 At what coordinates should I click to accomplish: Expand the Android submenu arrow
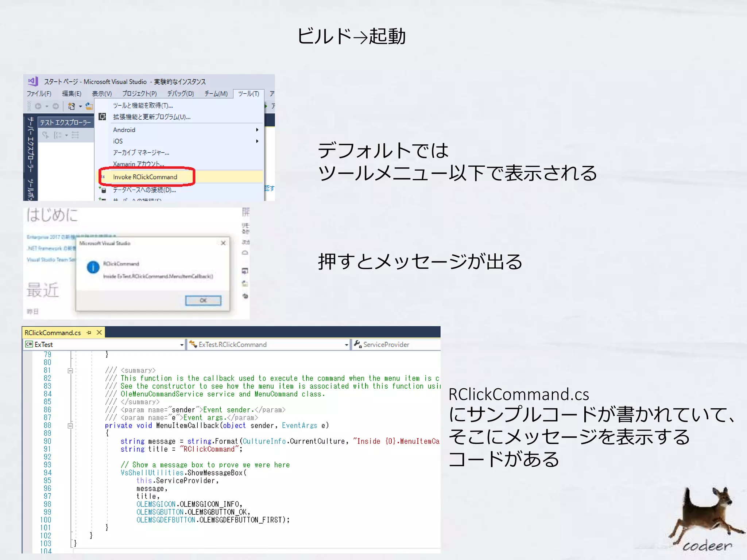257,130
